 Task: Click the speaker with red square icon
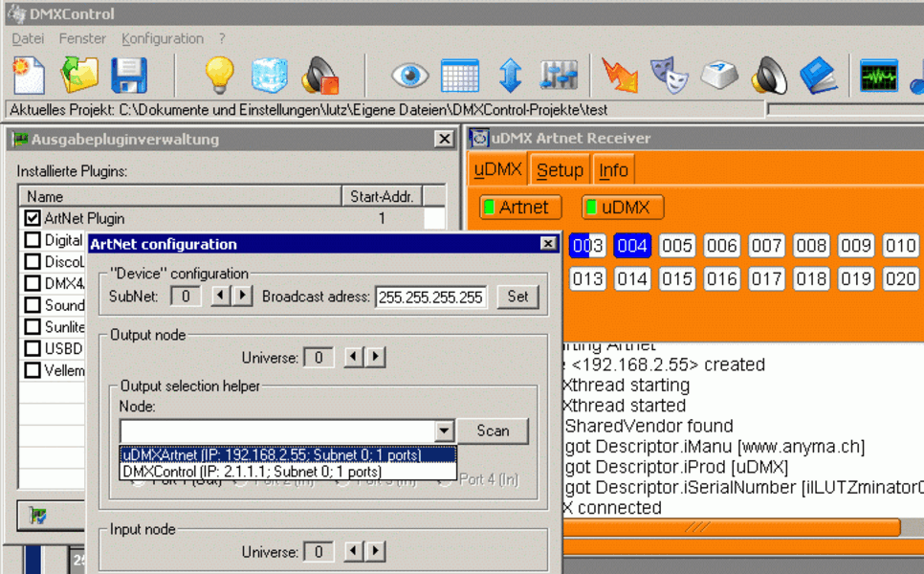320,76
